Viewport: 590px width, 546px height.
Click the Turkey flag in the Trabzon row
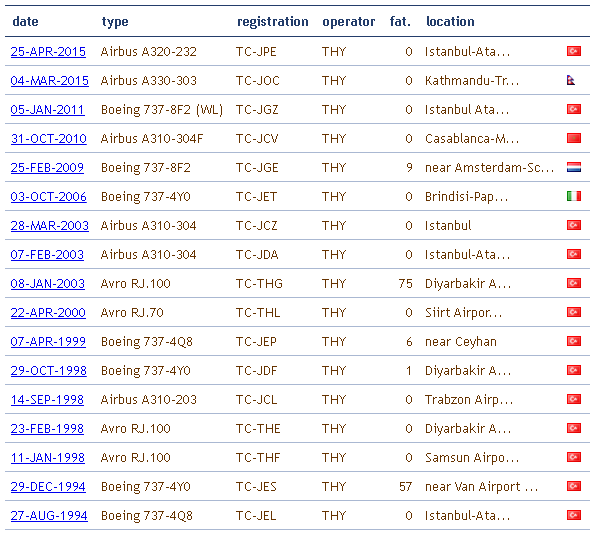574,398
